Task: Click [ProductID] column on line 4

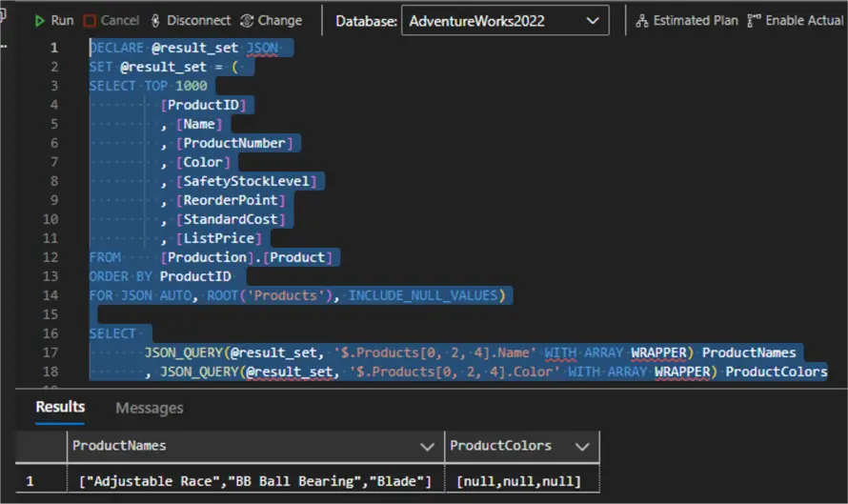Action: tap(203, 105)
